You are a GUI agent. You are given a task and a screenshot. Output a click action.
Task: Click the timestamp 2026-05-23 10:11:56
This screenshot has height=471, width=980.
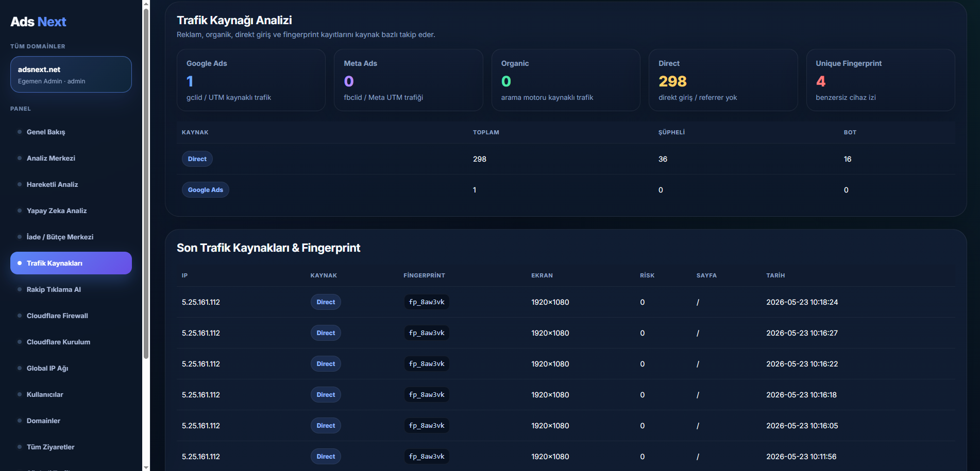click(x=801, y=457)
